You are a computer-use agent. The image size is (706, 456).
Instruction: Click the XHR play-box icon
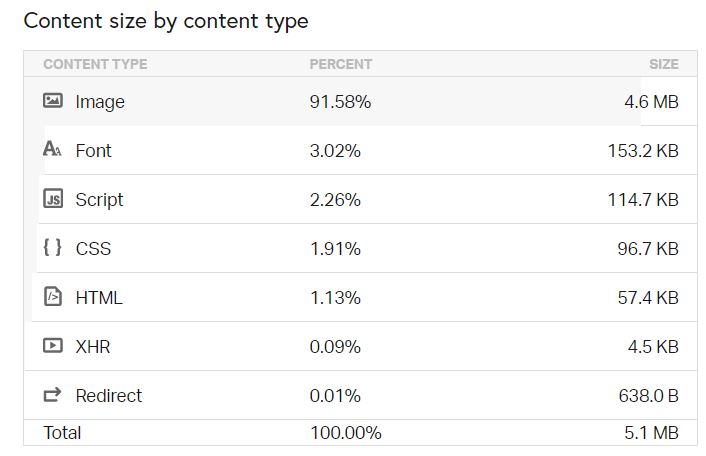(53, 346)
